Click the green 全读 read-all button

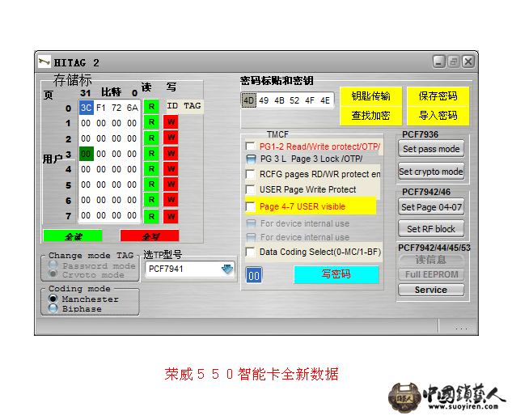click(x=73, y=235)
